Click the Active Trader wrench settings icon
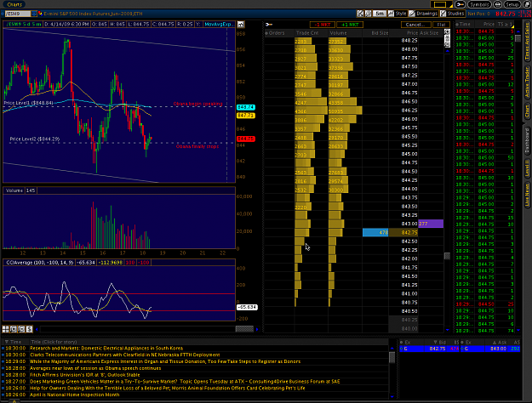 (269, 25)
